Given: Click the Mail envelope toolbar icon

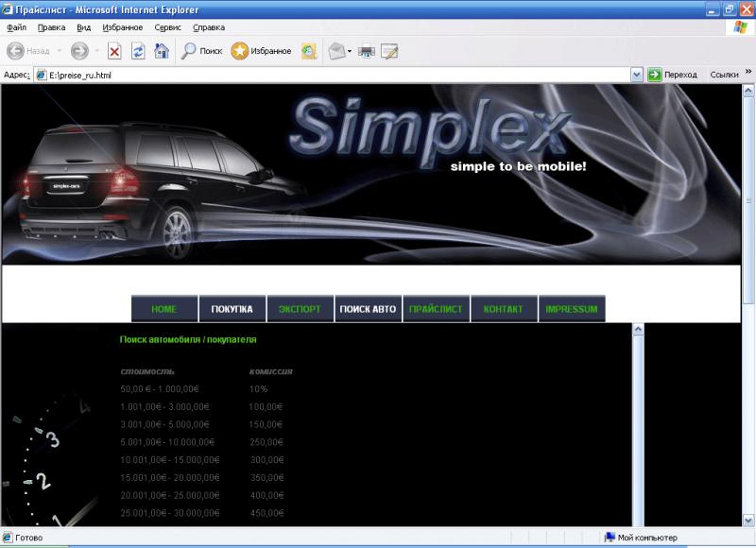Looking at the screenshot, I should click(336, 51).
